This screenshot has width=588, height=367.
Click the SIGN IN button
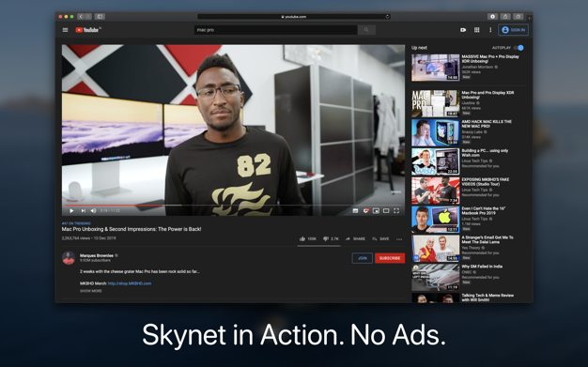click(514, 30)
